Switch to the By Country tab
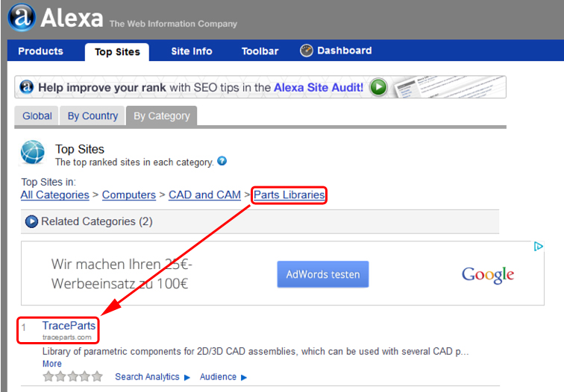Viewport: 564px width, 392px height. (x=93, y=116)
